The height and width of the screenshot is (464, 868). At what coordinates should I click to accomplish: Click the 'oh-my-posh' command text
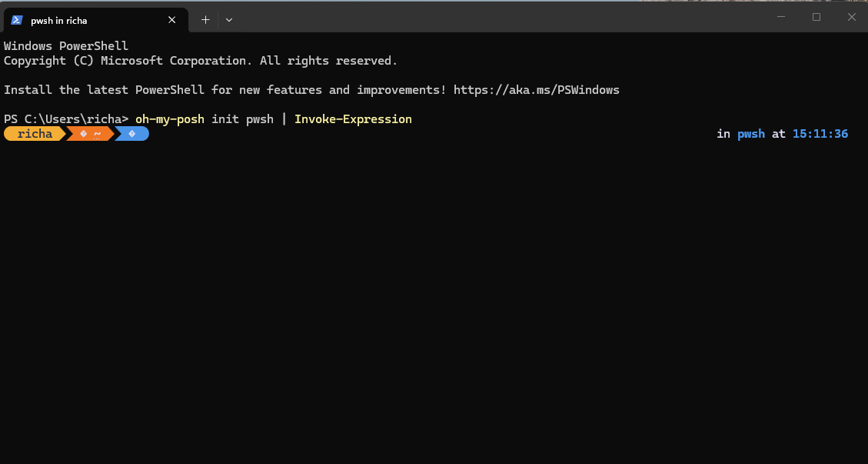169,119
